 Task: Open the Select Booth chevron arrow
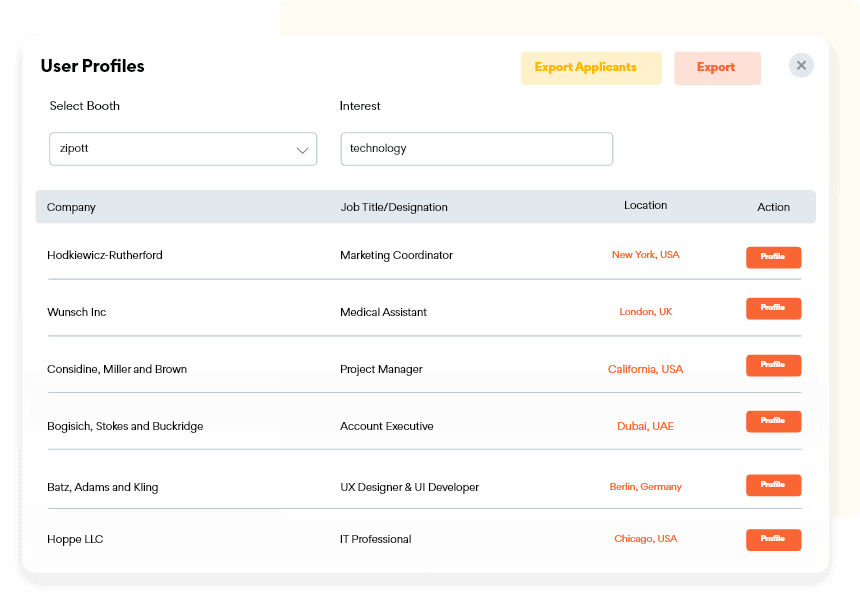coord(302,148)
